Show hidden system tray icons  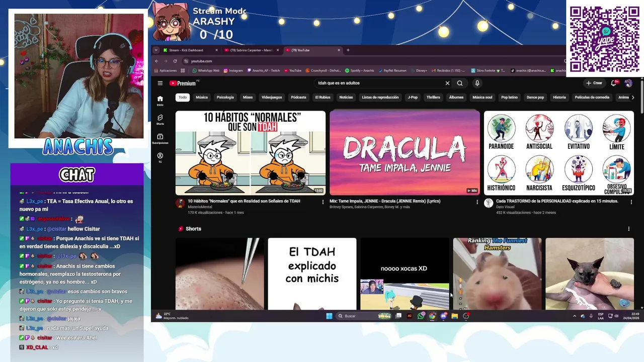pyautogui.click(x=575, y=316)
